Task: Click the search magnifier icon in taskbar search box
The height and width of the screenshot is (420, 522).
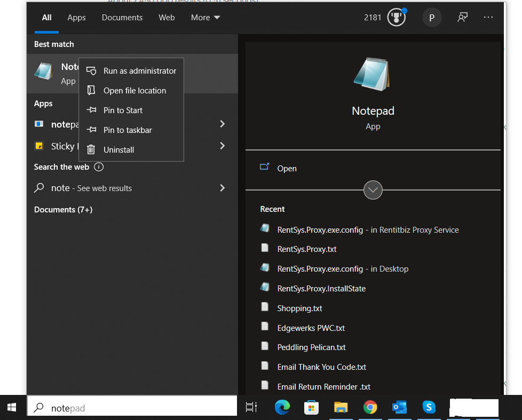Action: coord(39,407)
